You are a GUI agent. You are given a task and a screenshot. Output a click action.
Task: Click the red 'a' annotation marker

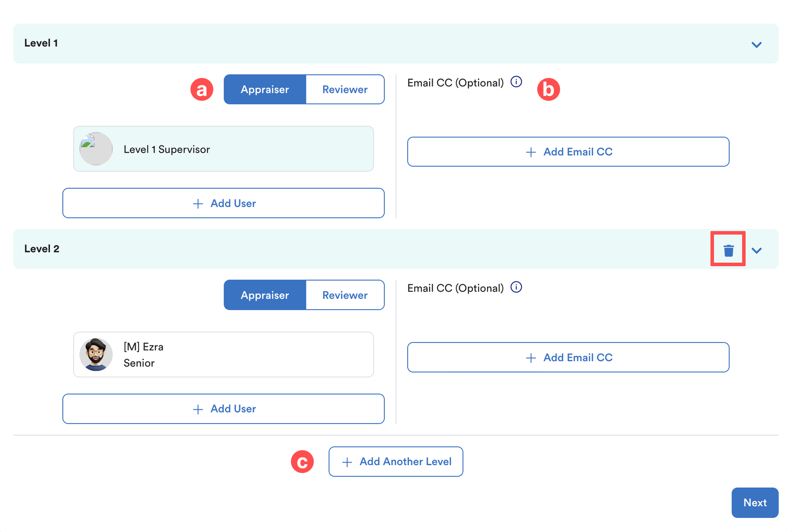[202, 90]
